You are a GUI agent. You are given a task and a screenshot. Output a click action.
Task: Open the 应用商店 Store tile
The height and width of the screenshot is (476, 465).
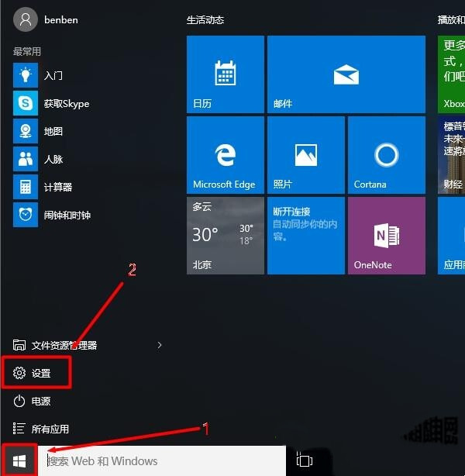(451, 236)
